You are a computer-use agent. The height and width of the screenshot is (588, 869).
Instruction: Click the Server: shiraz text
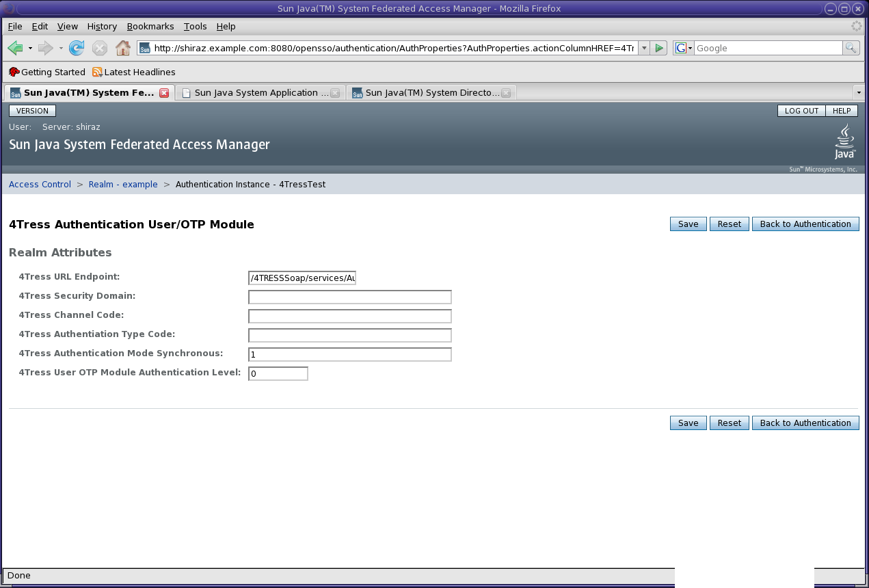[x=71, y=127]
